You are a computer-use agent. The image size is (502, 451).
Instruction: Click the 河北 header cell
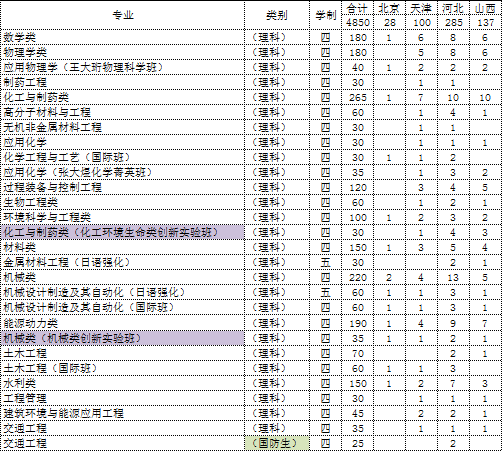[453, 8]
